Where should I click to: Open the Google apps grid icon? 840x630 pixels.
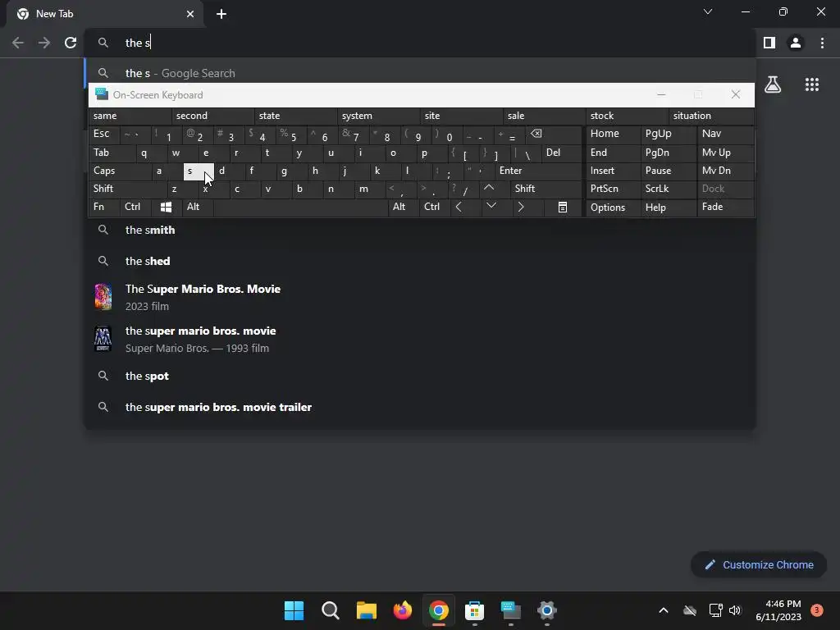tap(811, 84)
